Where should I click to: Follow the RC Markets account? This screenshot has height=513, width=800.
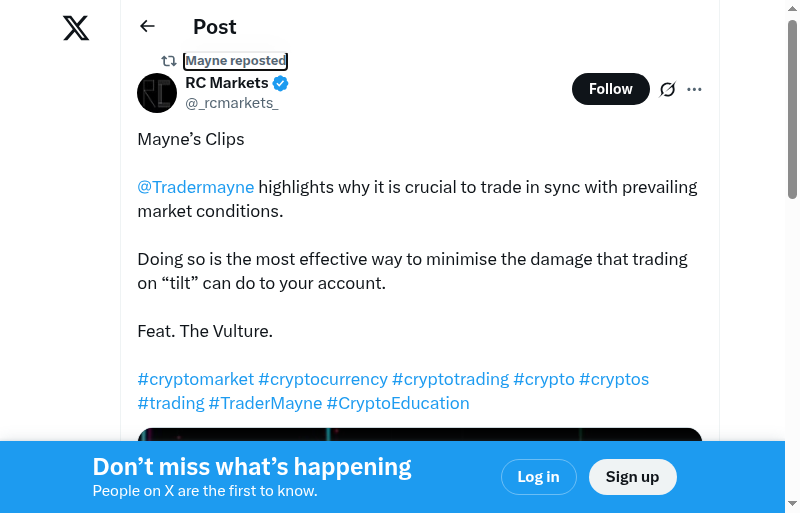pyautogui.click(x=610, y=89)
